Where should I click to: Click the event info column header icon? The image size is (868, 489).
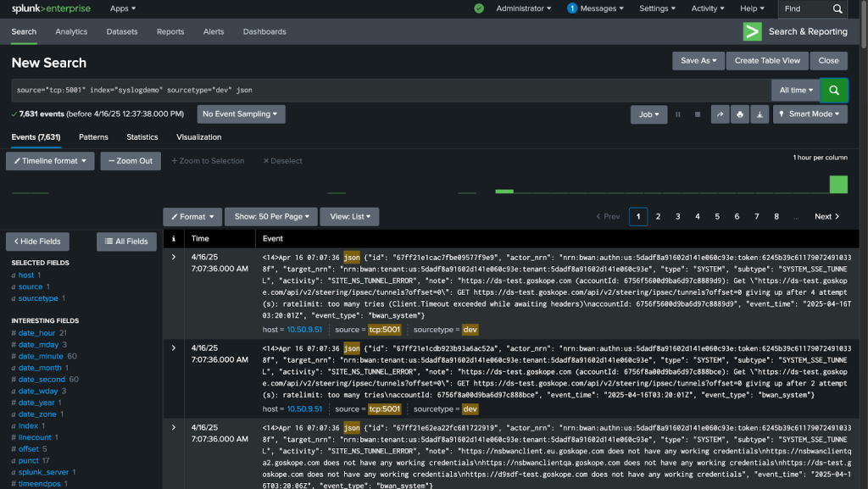[173, 238]
